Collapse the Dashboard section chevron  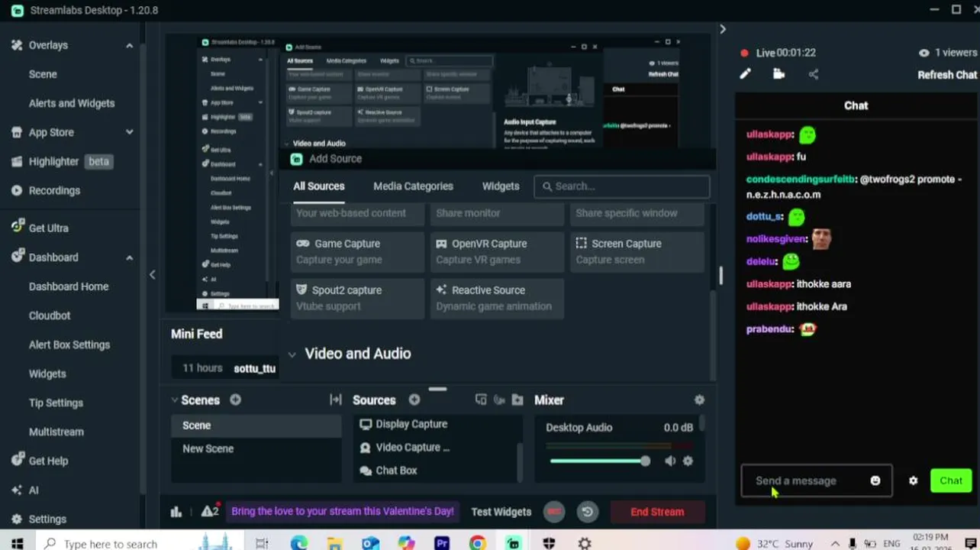pos(129,257)
